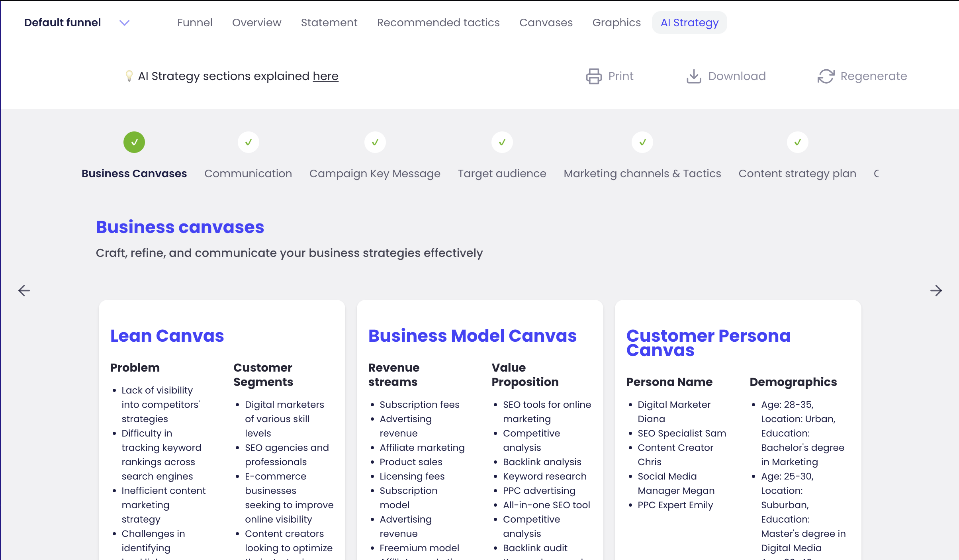Expand the Content strategy plan section
Screen dimensions: 959x560
tap(797, 173)
